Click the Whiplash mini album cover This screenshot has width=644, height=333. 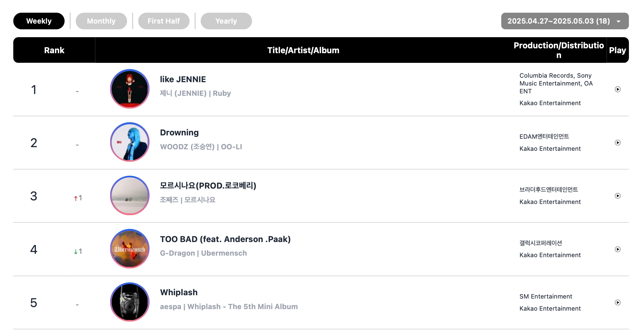(x=130, y=302)
